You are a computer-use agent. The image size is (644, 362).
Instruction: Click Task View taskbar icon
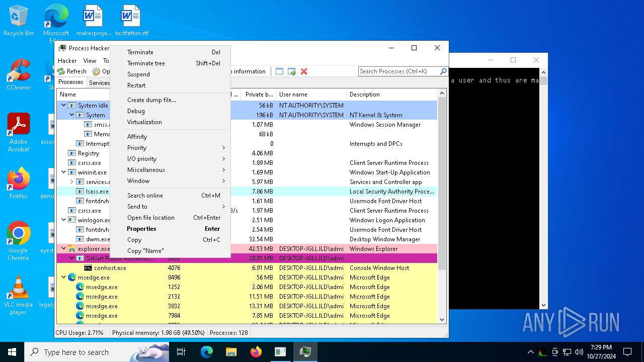181,352
